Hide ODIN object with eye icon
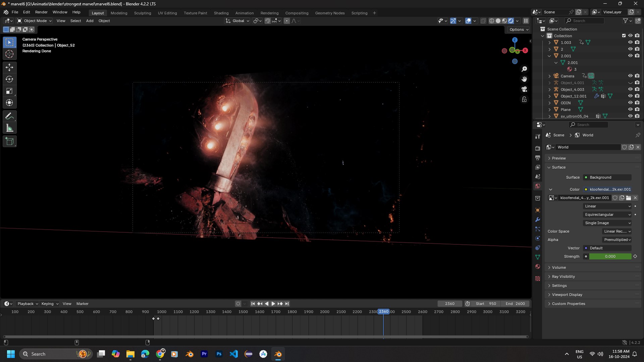The width and height of the screenshot is (644, 362). [x=630, y=103]
